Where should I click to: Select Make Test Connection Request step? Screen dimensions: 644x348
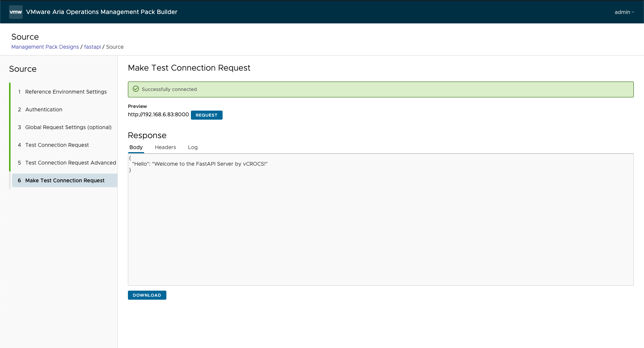pos(65,180)
